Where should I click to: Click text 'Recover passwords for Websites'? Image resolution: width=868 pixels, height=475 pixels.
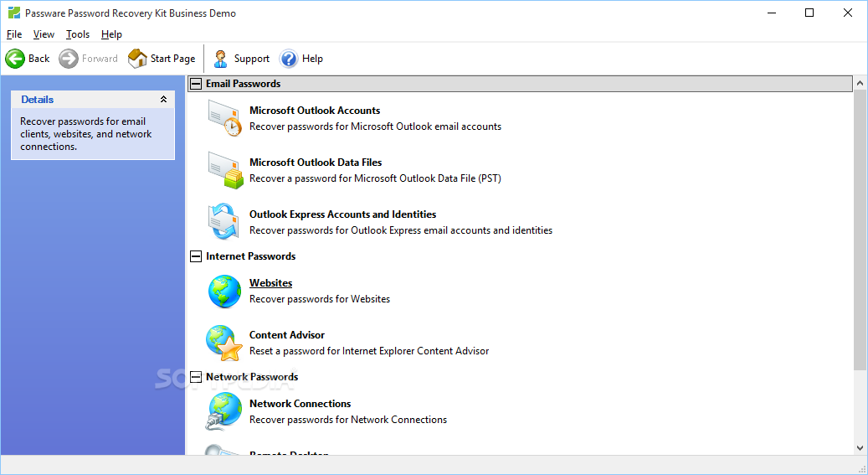click(x=320, y=299)
